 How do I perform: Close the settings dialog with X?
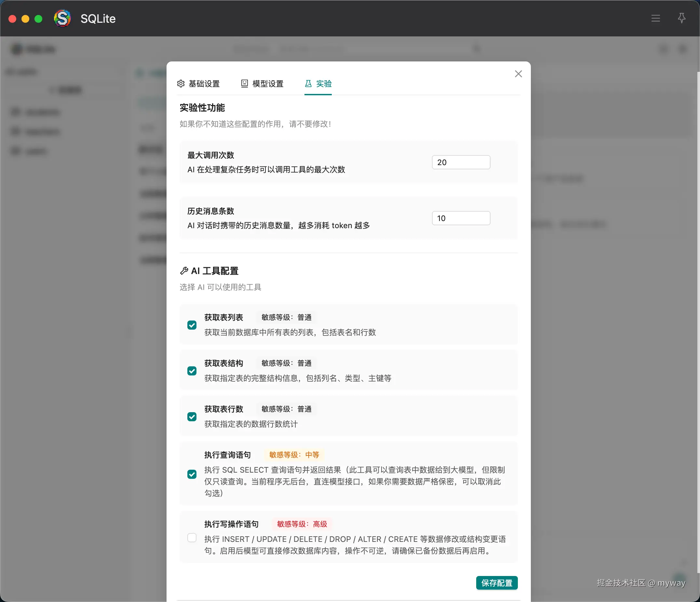pyautogui.click(x=518, y=74)
